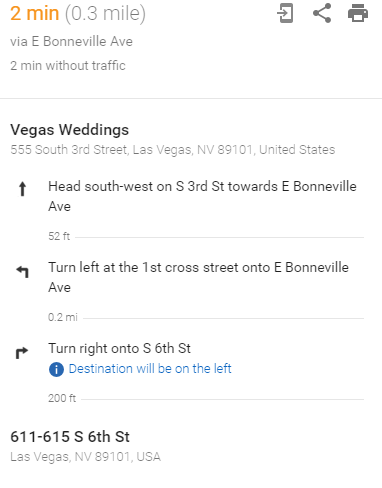Click the turn left arrow icon
Viewport: 382px width, 488px height.
pyautogui.click(x=23, y=272)
